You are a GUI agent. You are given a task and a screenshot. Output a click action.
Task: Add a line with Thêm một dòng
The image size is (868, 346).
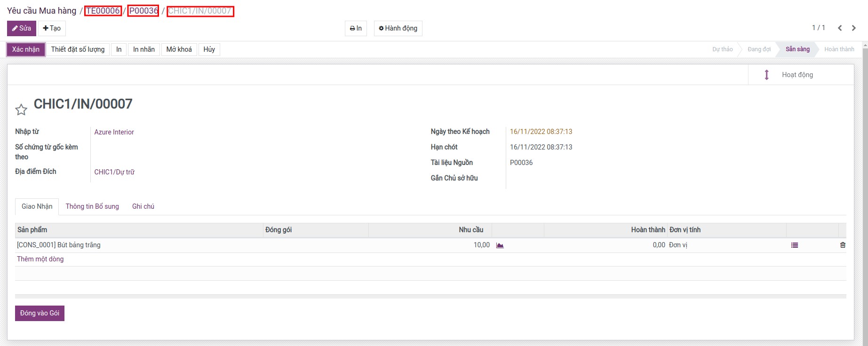tap(40, 259)
